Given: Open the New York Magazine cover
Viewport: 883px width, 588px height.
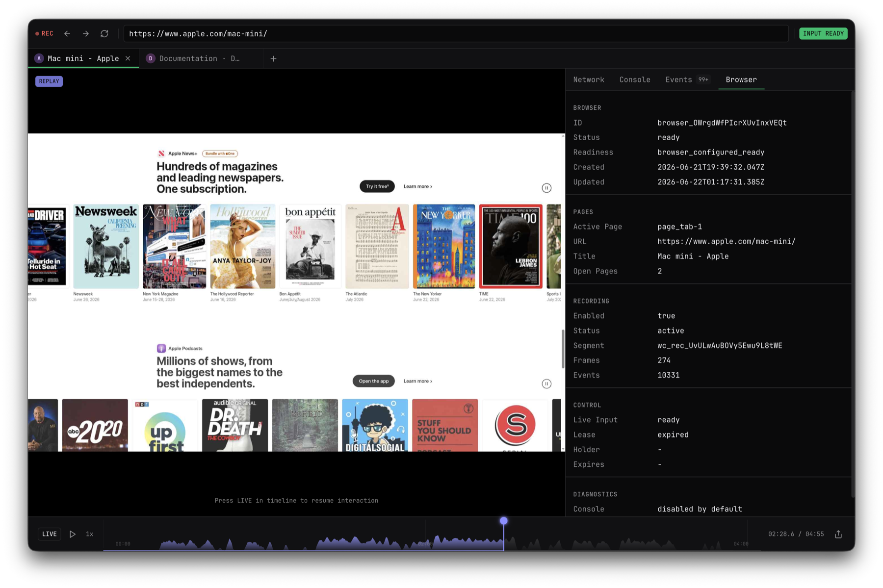Looking at the screenshot, I should tap(174, 246).
